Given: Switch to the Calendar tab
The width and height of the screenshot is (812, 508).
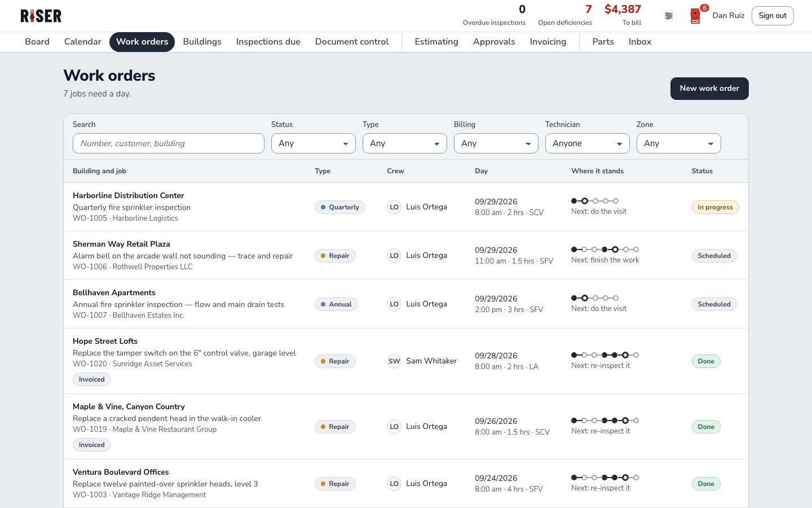Looking at the screenshot, I should 83,42.
